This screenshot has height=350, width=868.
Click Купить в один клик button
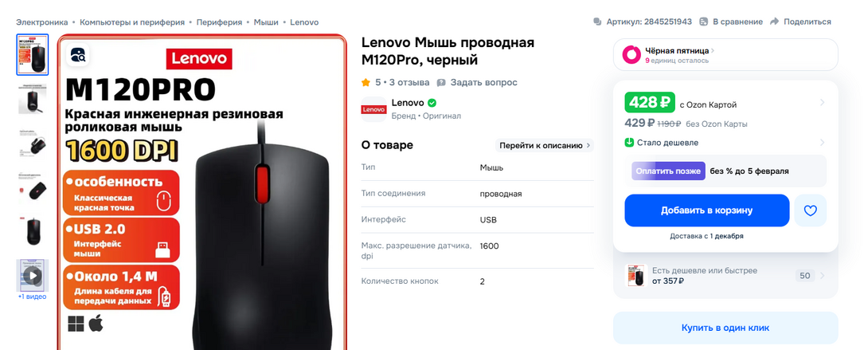click(x=725, y=328)
